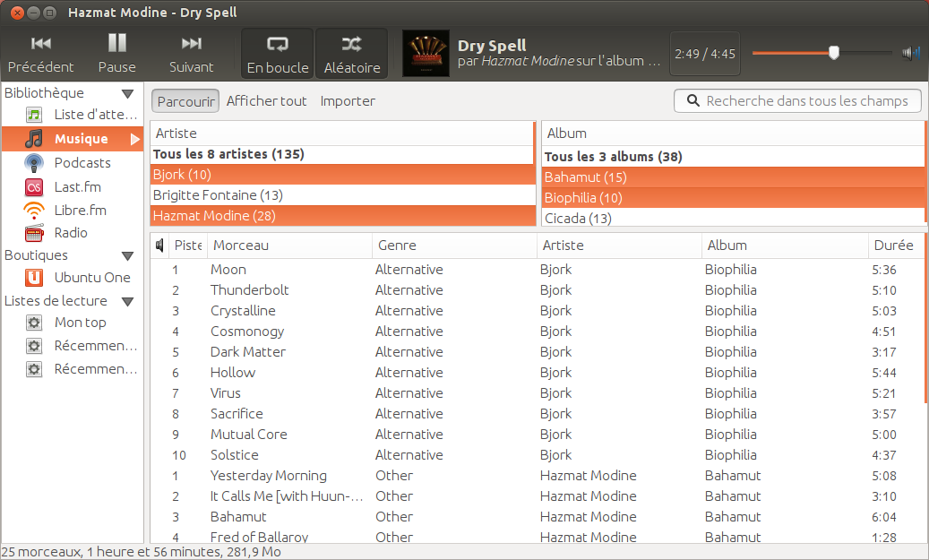Collapse the Bibliothèque section
The image size is (929, 560).
click(127, 93)
